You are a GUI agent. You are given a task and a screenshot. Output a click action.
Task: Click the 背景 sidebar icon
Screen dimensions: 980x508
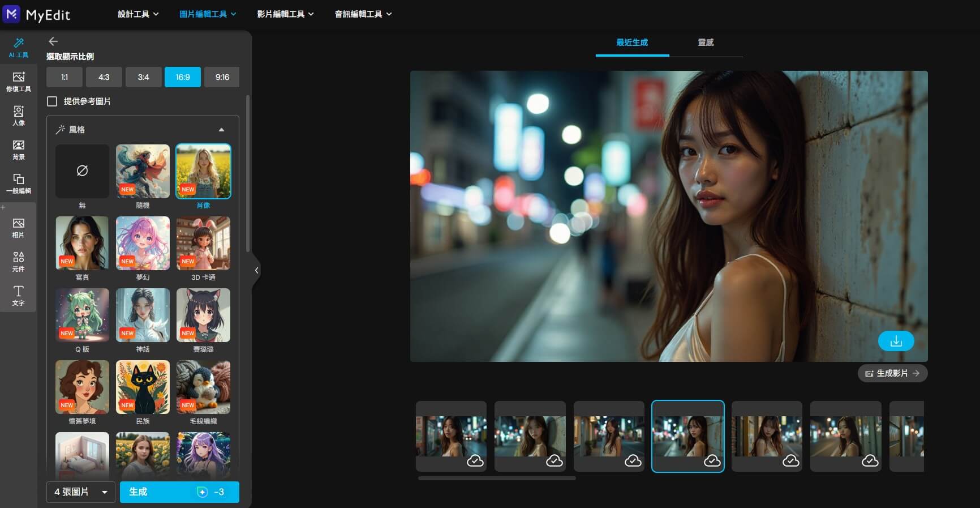(x=18, y=150)
